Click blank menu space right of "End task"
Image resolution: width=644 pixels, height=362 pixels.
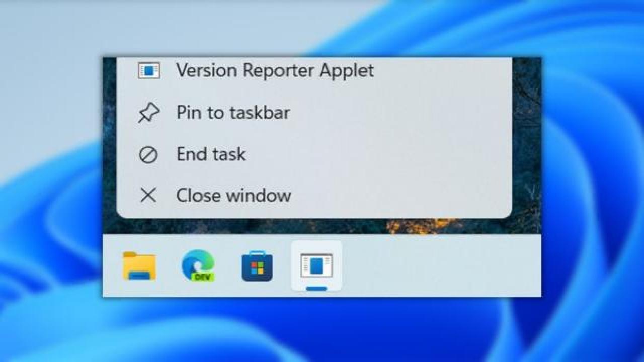point(377,154)
